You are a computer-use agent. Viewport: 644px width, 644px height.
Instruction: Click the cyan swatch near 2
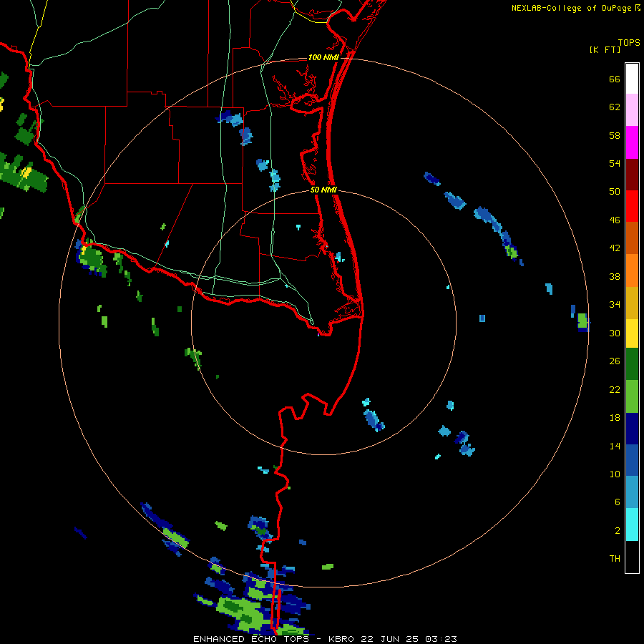pos(632,525)
